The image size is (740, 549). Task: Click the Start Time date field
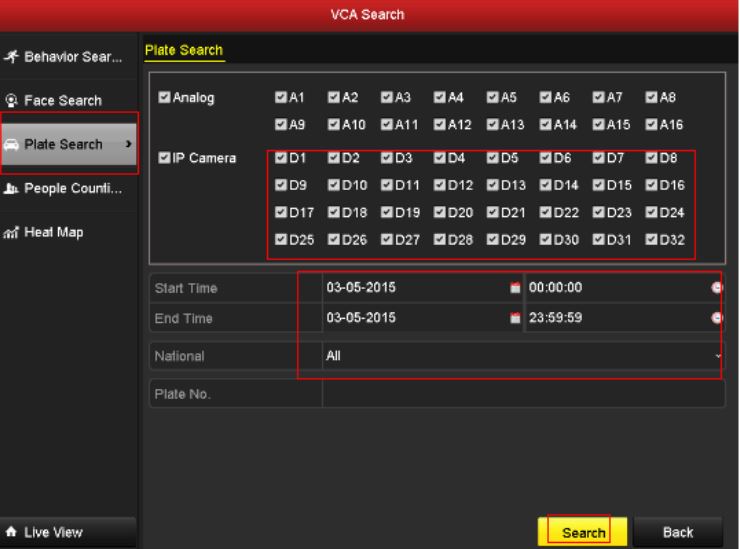point(422,287)
